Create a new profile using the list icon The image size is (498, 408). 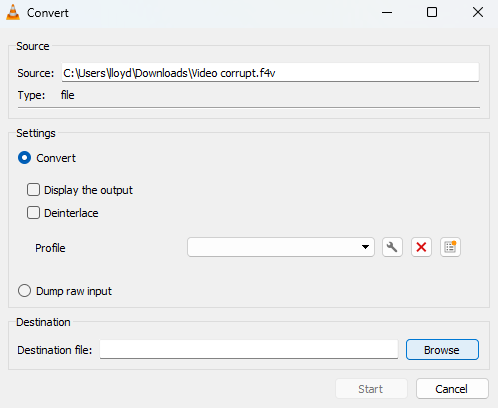(x=450, y=247)
